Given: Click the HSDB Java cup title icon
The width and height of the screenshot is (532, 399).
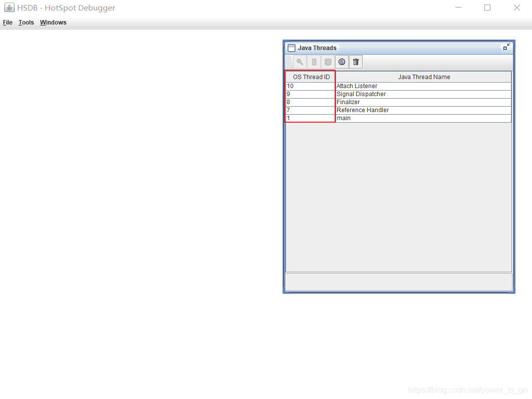Looking at the screenshot, I should pyautogui.click(x=9, y=8).
